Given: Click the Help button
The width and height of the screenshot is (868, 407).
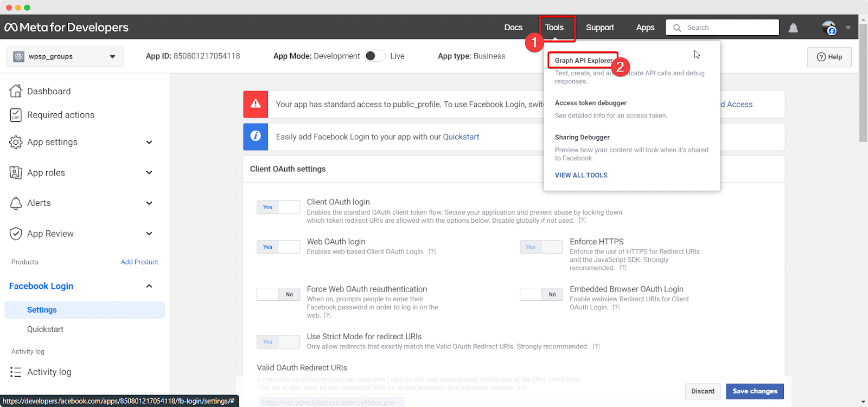Looking at the screenshot, I should tap(829, 57).
